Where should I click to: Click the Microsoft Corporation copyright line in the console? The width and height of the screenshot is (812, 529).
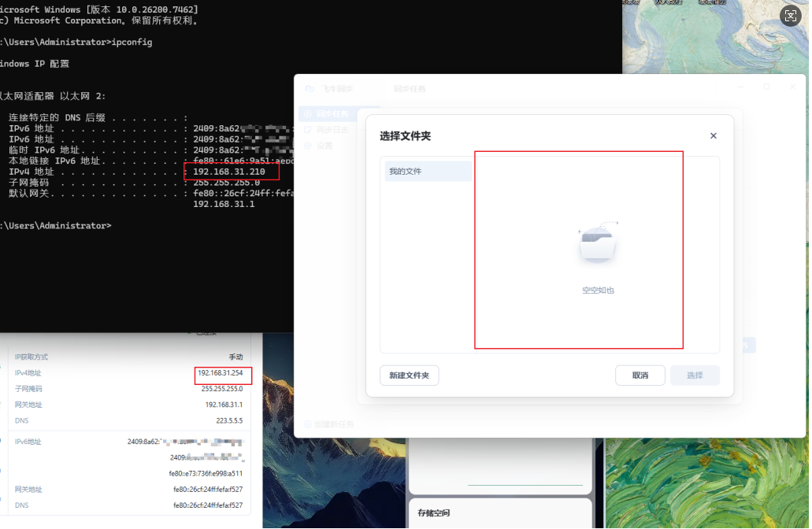pyautogui.click(x=99, y=20)
